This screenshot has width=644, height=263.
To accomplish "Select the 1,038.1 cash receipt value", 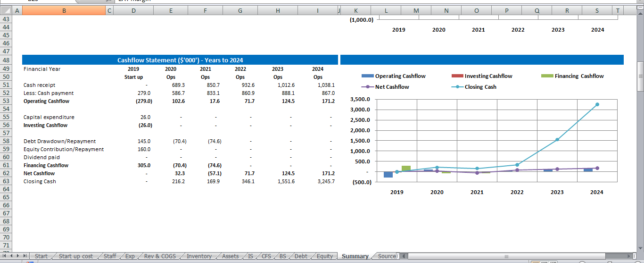I will 326,85.
